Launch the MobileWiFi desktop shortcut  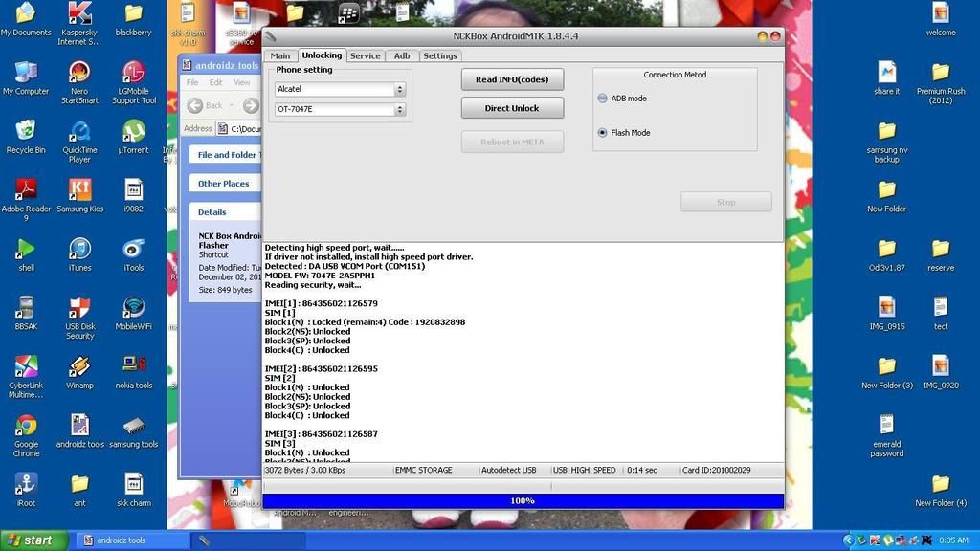point(134,308)
